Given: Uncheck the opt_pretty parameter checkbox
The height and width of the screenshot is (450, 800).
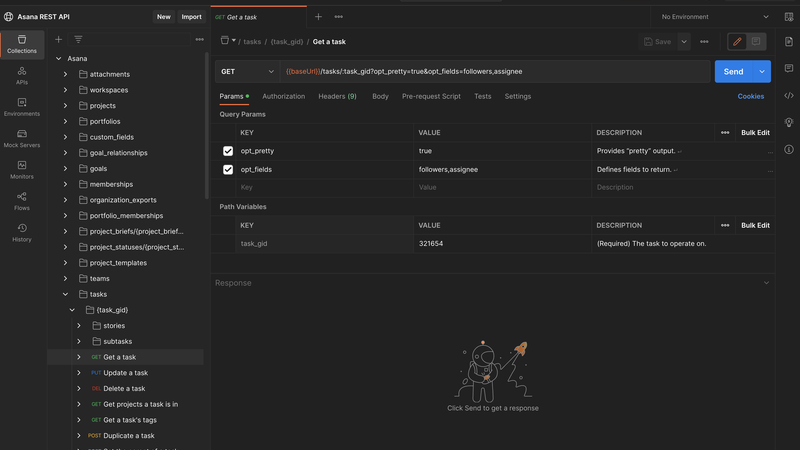Looking at the screenshot, I should coord(228,151).
